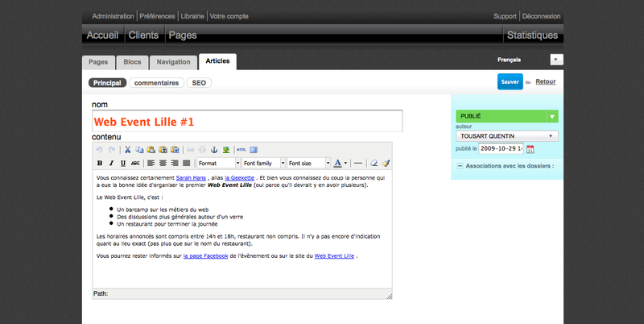Paste from Word icon

[175, 150]
